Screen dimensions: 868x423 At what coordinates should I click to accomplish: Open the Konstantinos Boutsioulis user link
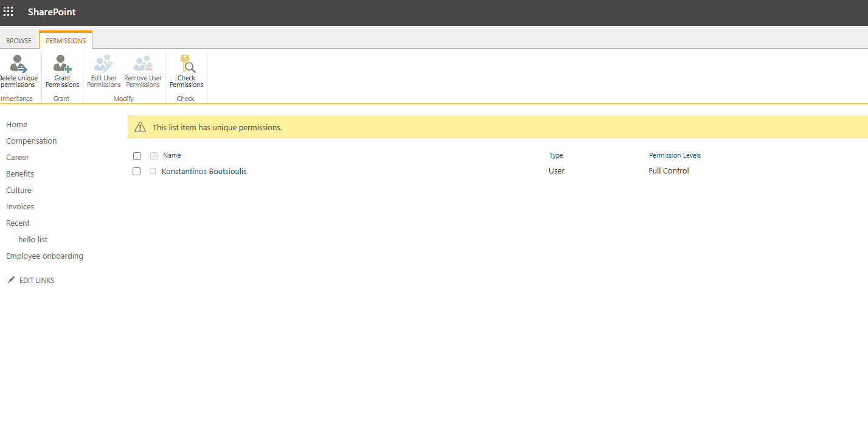point(204,172)
